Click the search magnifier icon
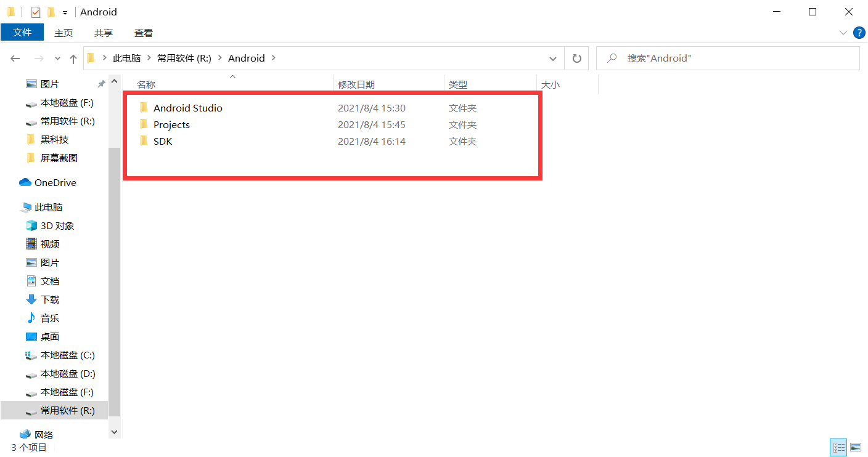Image resolution: width=868 pixels, height=457 pixels. (x=612, y=58)
